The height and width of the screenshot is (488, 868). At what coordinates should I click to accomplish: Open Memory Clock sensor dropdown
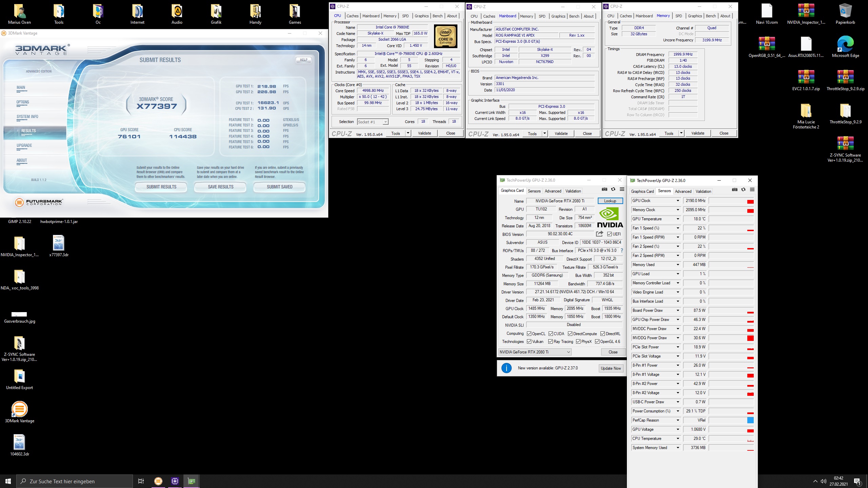point(678,210)
